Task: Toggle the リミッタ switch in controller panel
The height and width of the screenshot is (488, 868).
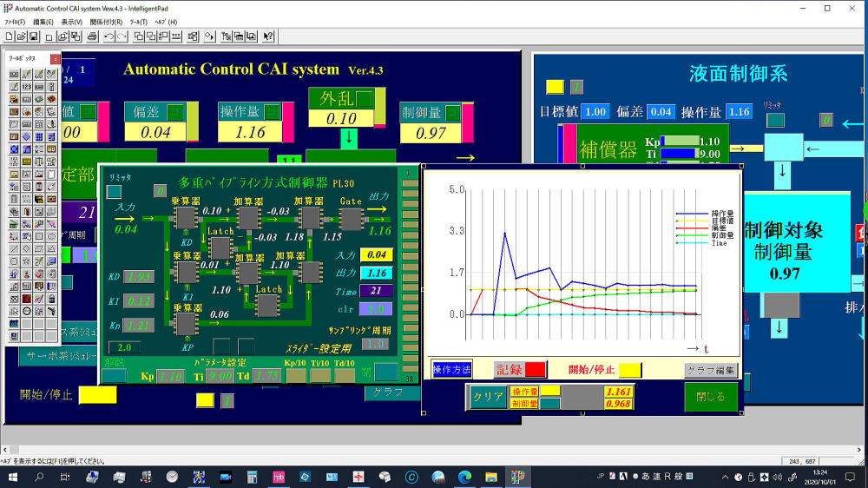Action: (x=115, y=191)
